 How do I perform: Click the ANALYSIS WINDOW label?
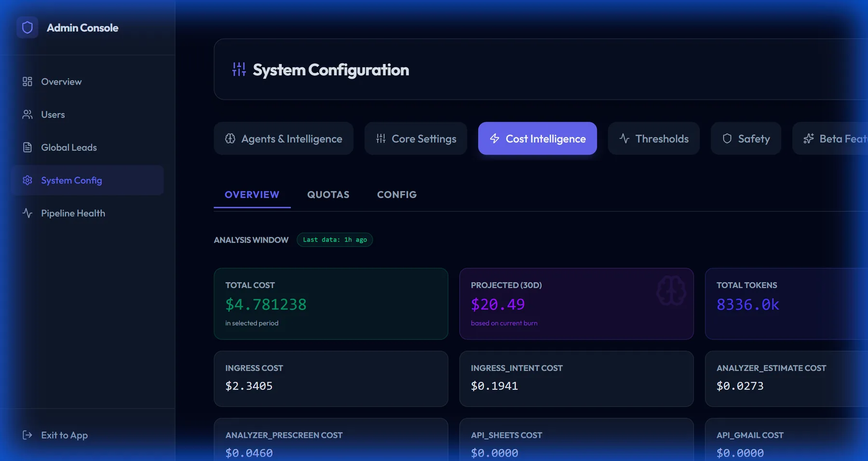[251, 240]
